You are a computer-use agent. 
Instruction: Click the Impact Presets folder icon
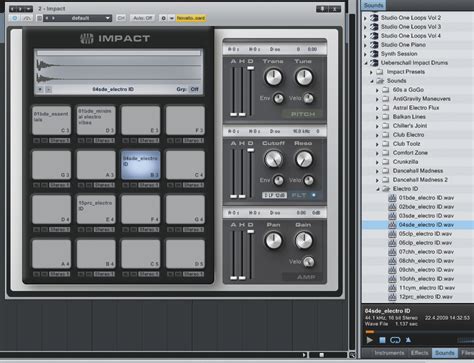click(380, 72)
